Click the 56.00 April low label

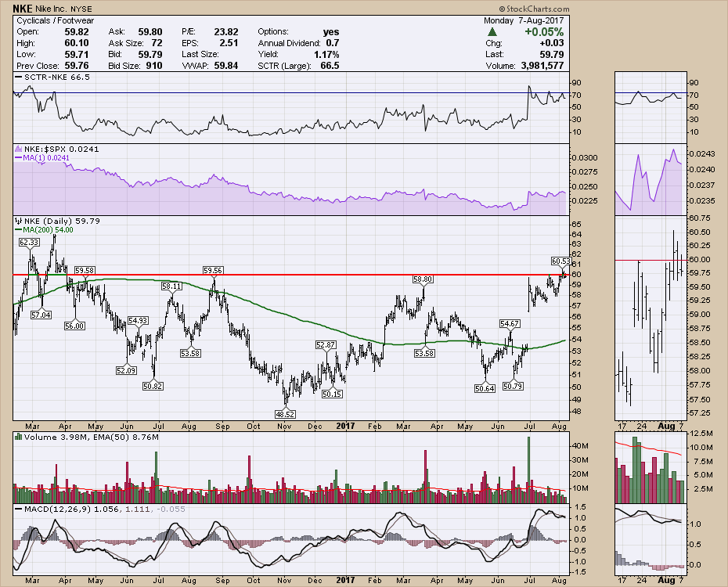(74, 326)
